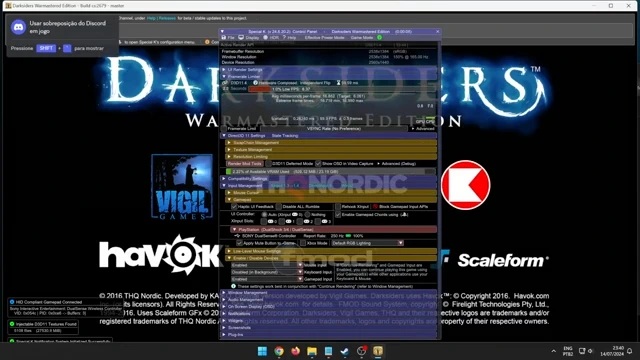640x360 pixels.
Task: Toggle Rehook XInput checkbox
Action: [338, 207]
